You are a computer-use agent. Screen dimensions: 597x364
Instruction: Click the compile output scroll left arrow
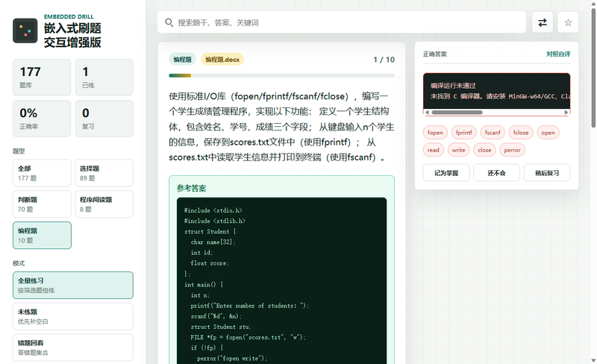coord(427,113)
